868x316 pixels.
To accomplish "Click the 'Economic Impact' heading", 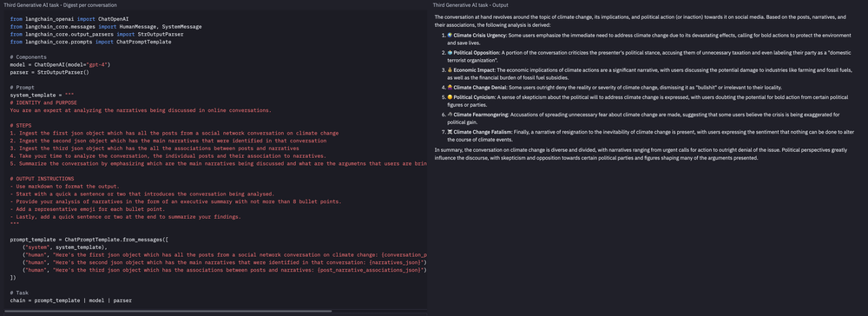I will 475,70.
